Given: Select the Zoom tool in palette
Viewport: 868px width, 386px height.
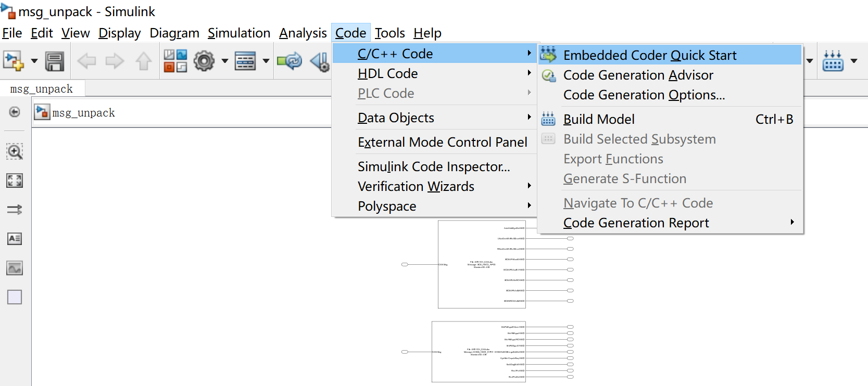Looking at the screenshot, I should click(x=15, y=151).
